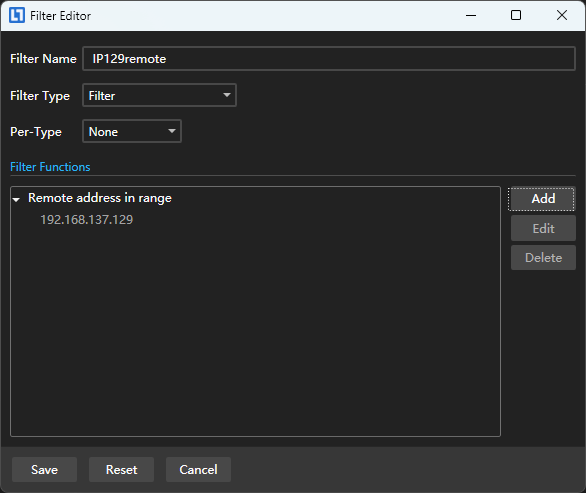The height and width of the screenshot is (493, 586).
Task: Click the Delete button
Action: [543, 258]
